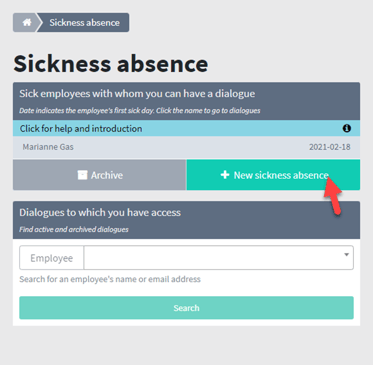Click the Sickness absence page heading
The width and height of the screenshot is (373, 365).
[x=111, y=63]
